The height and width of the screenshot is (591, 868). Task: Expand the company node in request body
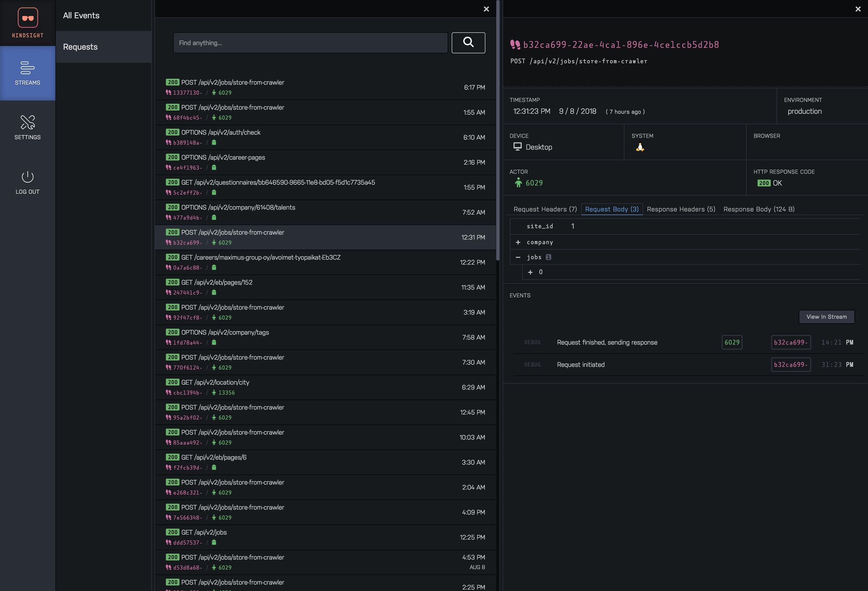point(518,242)
